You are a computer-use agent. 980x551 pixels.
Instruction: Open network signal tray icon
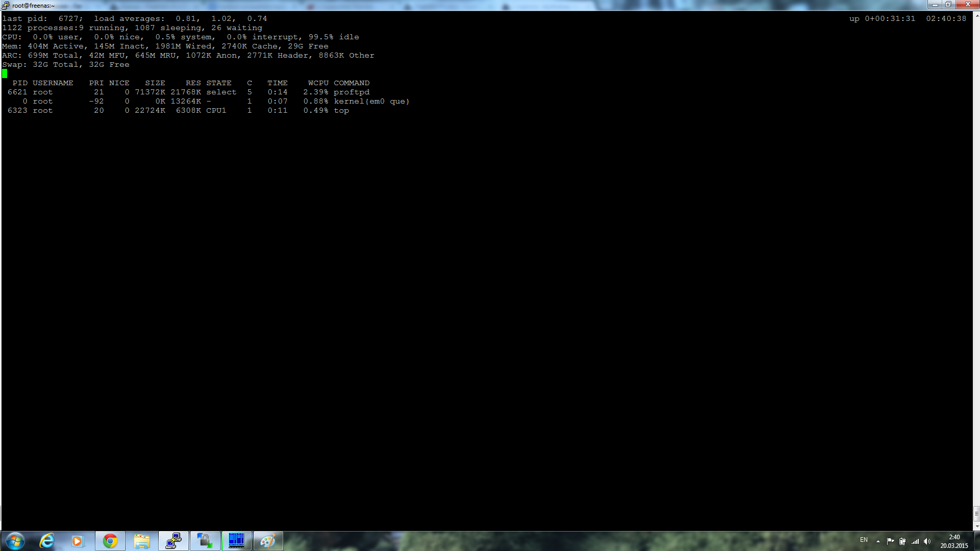click(915, 541)
